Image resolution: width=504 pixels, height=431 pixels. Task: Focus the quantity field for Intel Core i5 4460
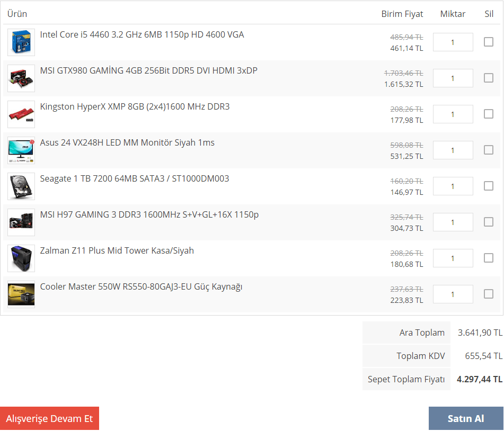click(453, 42)
